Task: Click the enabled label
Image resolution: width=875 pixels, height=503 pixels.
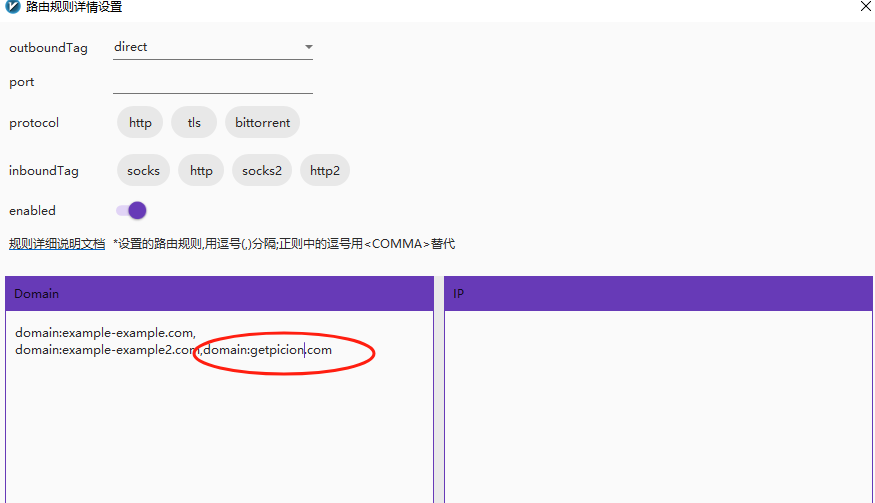Action: pos(32,211)
